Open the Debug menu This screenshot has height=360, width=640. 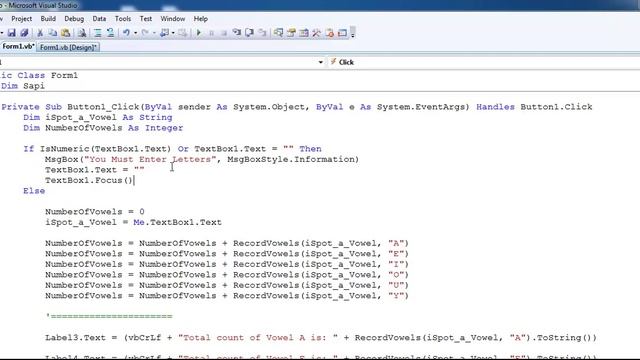click(x=74, y=19)
